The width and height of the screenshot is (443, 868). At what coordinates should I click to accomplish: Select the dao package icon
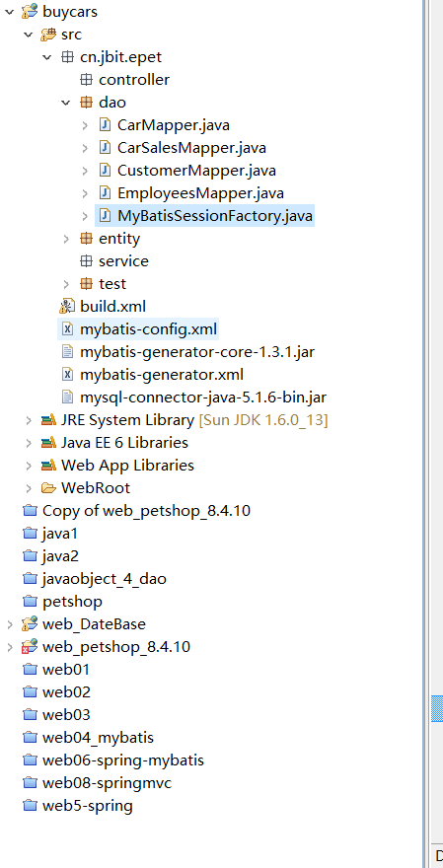(85, 103)
